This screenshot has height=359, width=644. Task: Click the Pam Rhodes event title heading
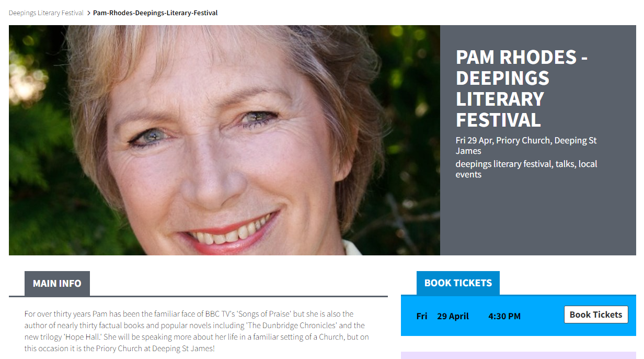click(x=522, y=88)
